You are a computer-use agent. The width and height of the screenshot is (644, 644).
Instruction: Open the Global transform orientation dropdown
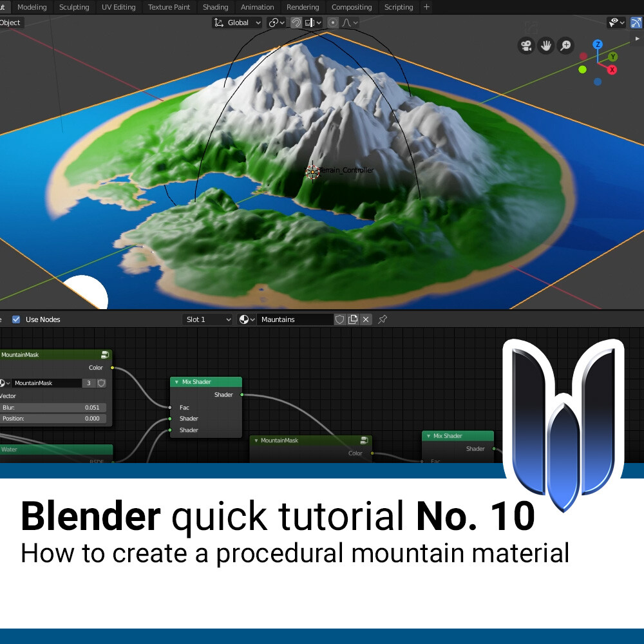pos(237,23)
